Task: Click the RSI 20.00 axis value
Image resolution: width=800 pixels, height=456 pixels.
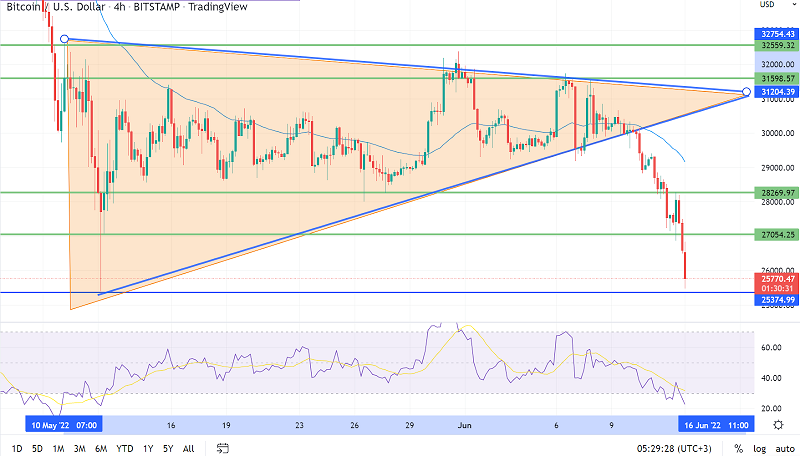Action: [771, 409]
